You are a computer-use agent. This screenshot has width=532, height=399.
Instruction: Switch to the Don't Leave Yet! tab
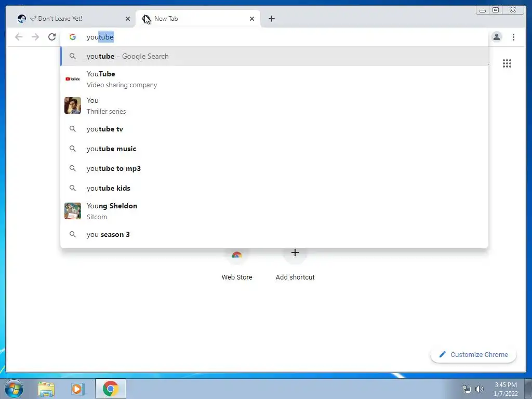tap(74, 19)
